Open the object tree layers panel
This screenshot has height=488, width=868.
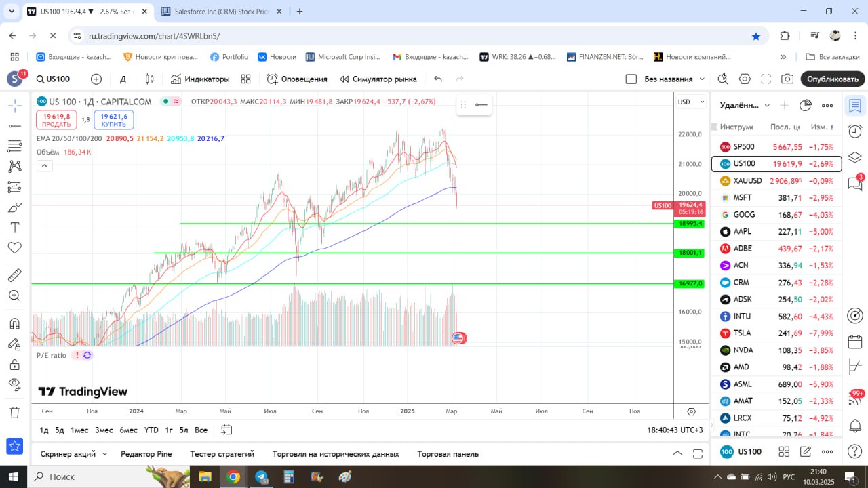pos(855,157)
